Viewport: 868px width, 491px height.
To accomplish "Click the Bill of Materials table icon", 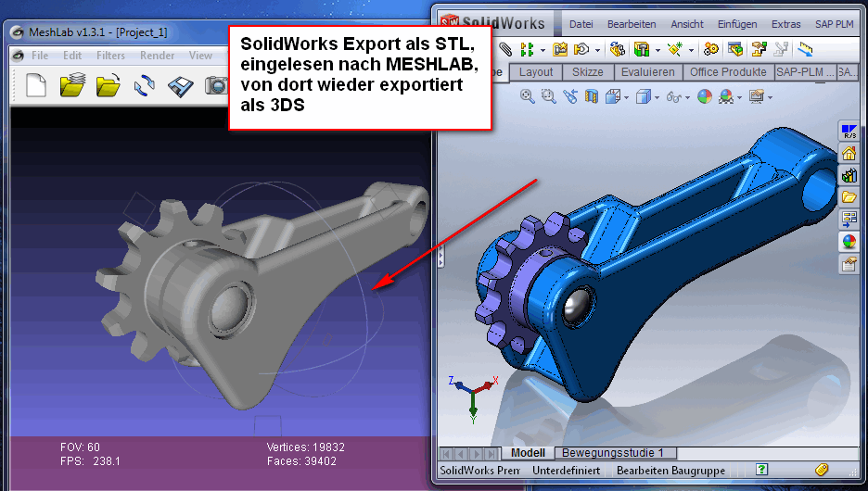I will point(735,49).
